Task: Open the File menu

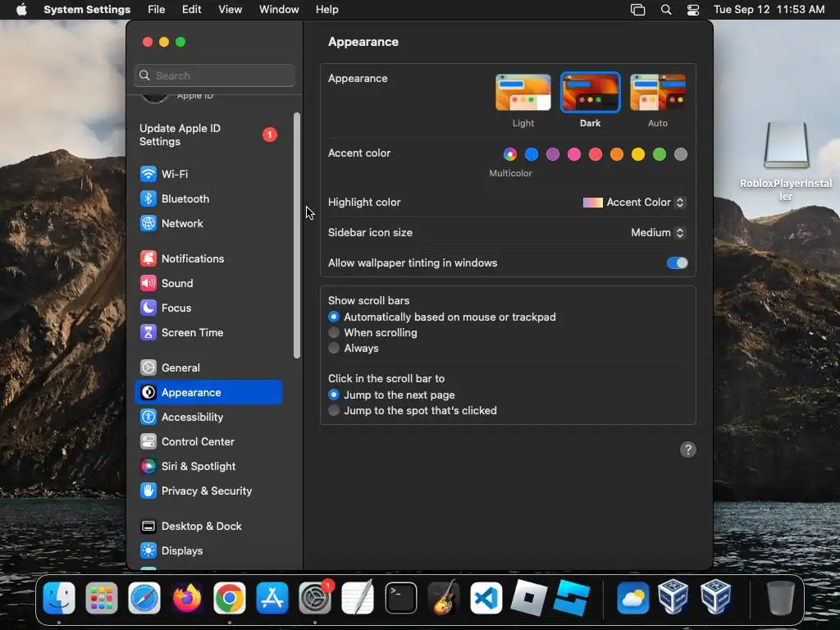Action: coord(157,10)
